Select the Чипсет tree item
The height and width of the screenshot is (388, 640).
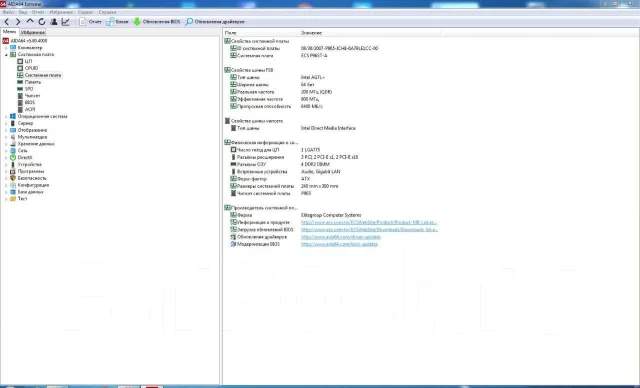tap(32, 95)
